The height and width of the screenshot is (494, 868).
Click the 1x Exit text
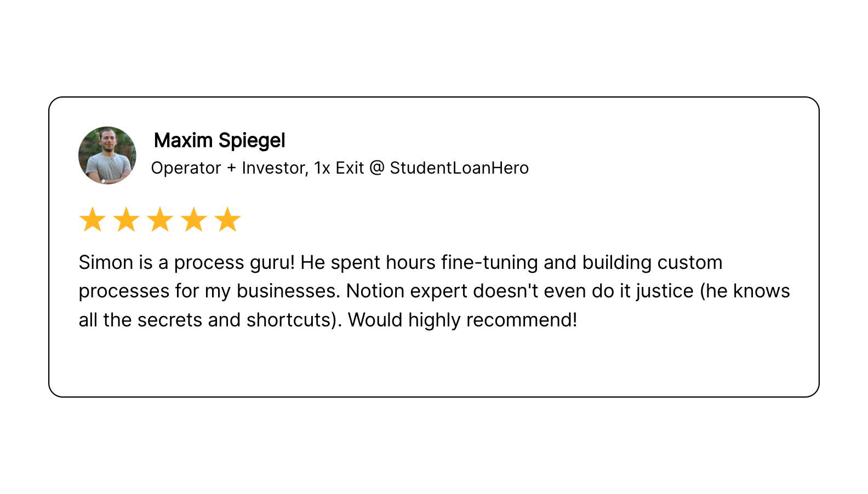point(339,168)
